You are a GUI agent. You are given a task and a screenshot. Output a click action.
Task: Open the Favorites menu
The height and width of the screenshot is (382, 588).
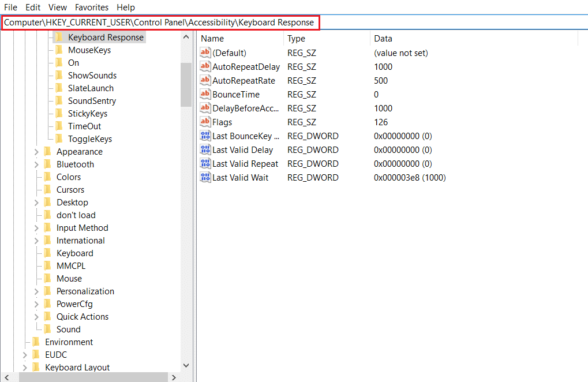92,7
